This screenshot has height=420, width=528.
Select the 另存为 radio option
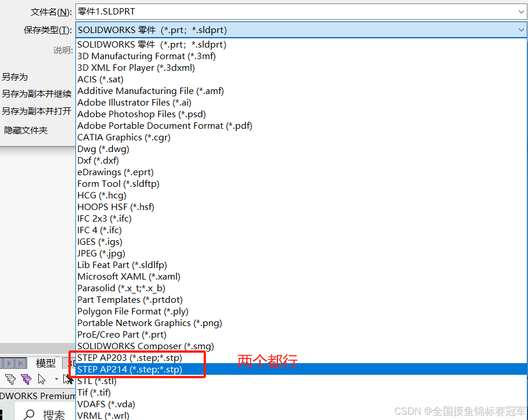(15, 77)
